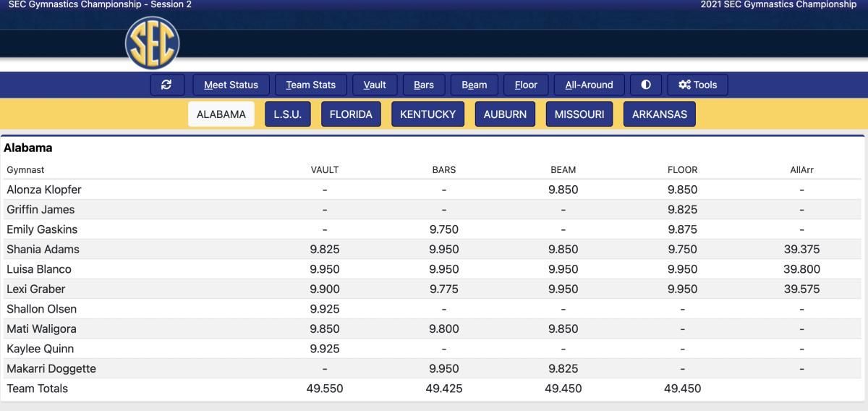Select gymnast Makarri Doggette
868x411 pixels.
tap(51, 368)
